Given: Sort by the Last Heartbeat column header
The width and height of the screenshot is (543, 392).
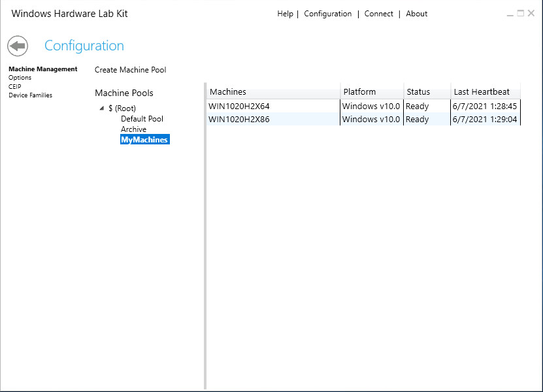Looking at the screenshot, I should point(485,91).
